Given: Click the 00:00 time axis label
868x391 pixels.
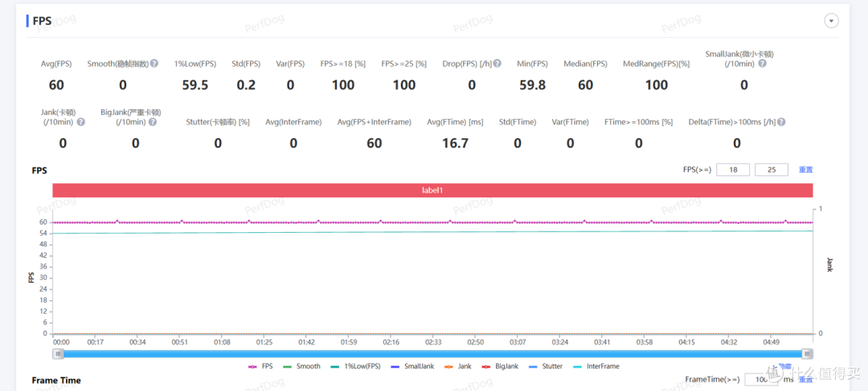Looking at the screenshot, I should (x=61, y=342).
